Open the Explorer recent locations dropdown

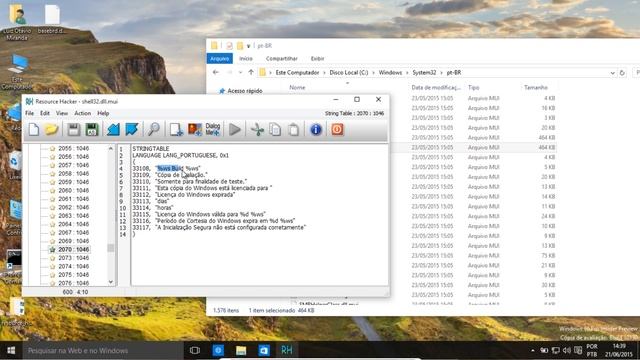(240, 73)
